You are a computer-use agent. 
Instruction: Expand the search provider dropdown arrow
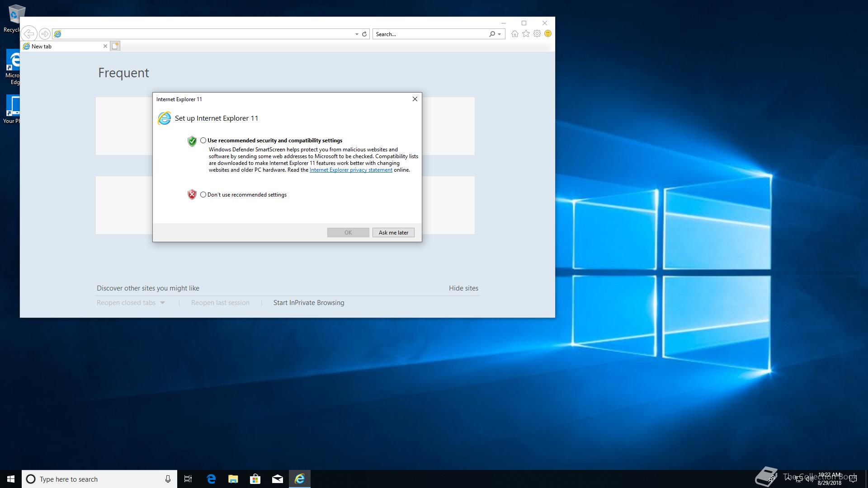click(499, 34)
